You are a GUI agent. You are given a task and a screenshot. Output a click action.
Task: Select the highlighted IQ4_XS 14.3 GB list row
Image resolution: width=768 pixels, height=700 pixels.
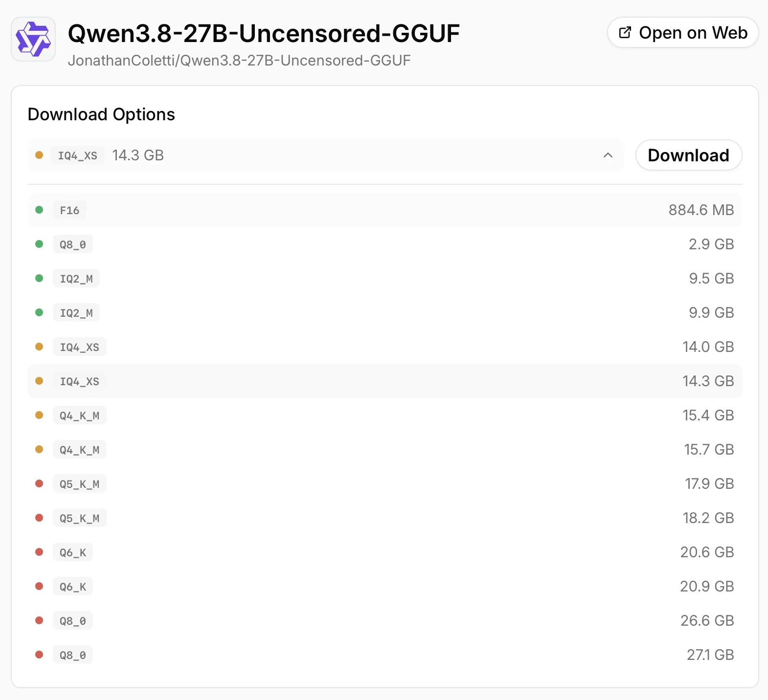385,381
